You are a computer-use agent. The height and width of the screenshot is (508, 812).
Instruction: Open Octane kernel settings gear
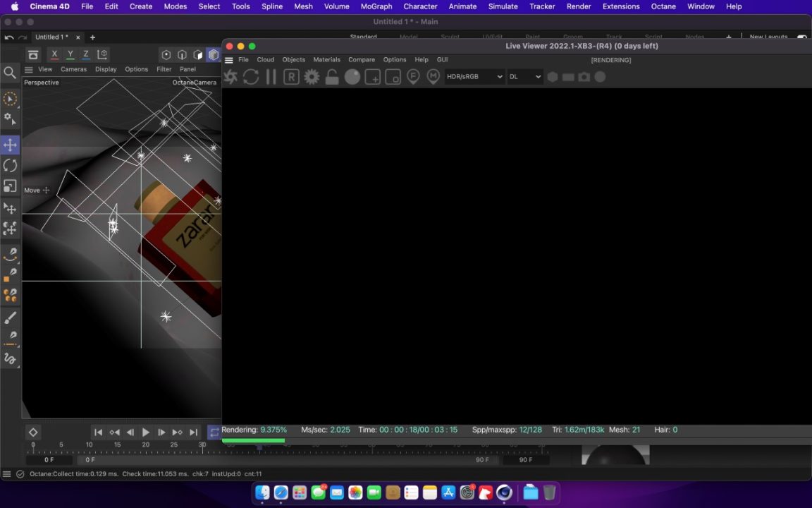click(311, 76)
